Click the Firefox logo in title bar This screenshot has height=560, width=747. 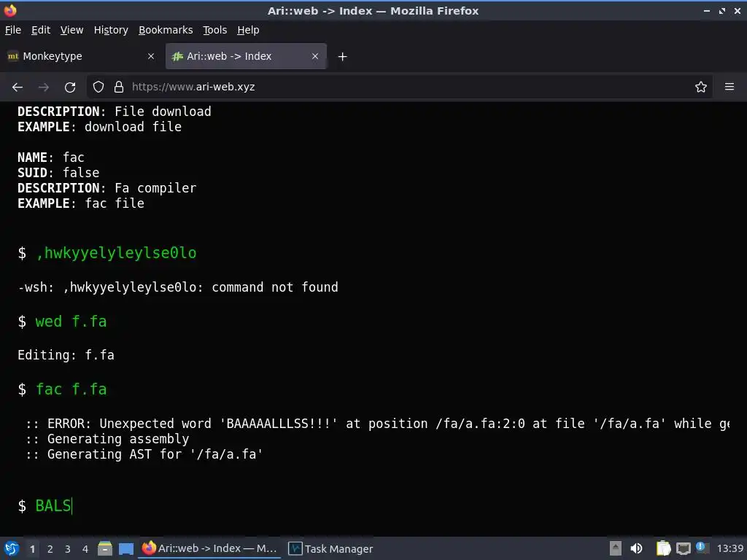10,10
